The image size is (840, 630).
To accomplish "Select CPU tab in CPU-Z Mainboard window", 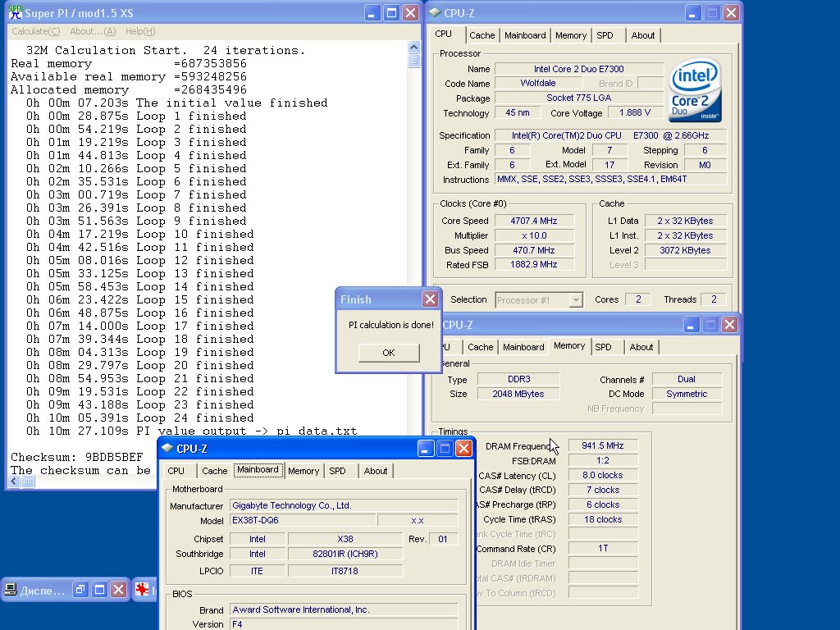I will coord(176,471).
